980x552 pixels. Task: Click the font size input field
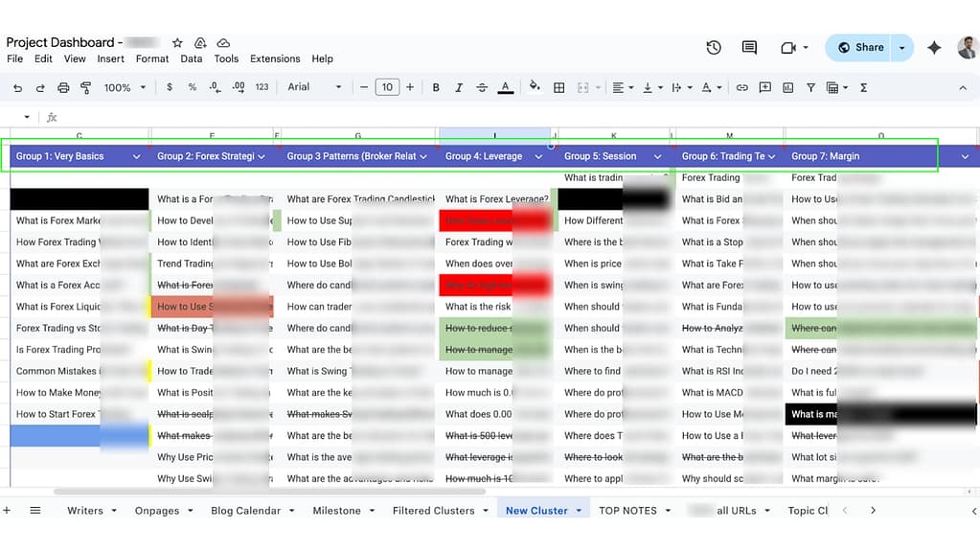[x=386, y=87]
